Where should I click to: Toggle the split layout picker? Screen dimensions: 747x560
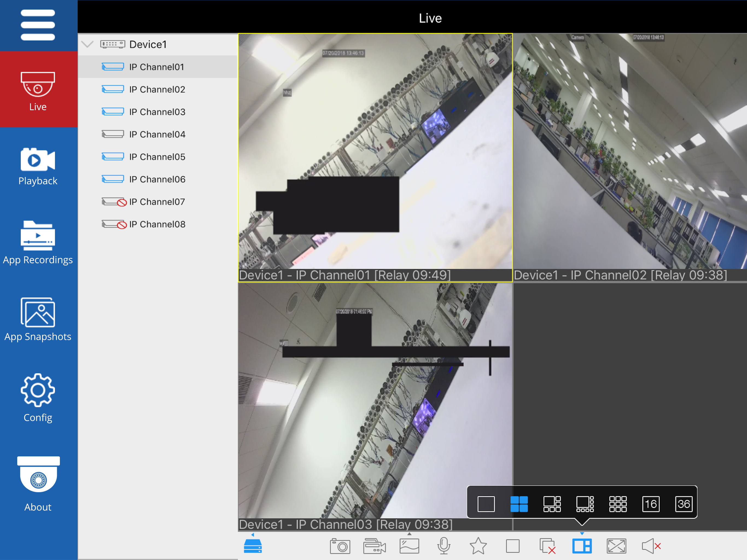coord(582,546)
